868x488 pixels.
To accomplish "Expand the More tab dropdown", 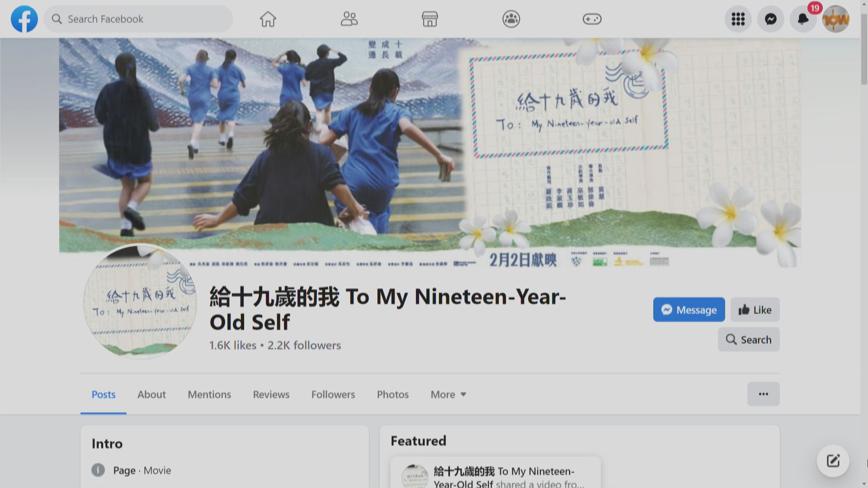I will click(448, 394).
